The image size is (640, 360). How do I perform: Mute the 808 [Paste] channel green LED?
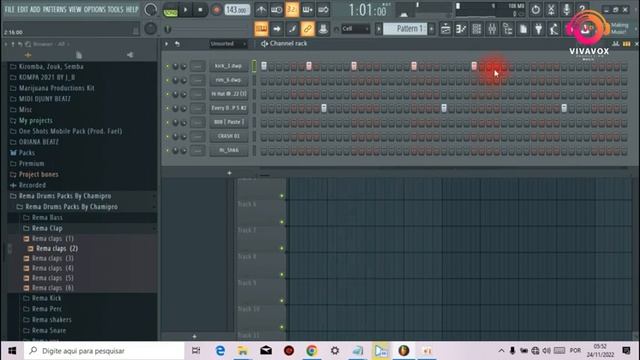click(167, 122)
